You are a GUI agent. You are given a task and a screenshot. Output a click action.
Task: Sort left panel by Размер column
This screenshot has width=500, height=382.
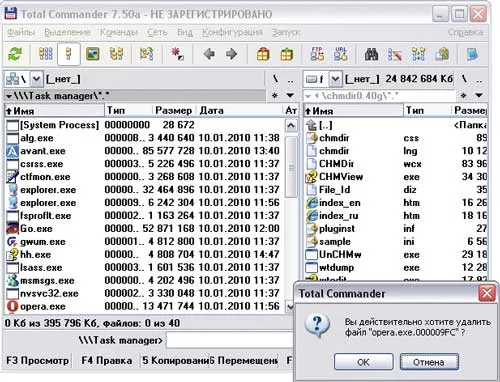174,110
